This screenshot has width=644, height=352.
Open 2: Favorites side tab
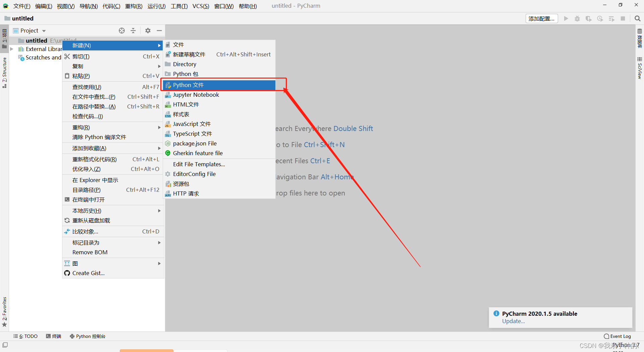[x=4, y=312]
